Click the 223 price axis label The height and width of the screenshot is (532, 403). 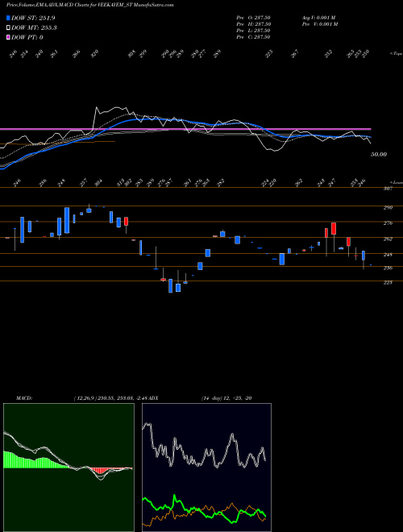(x=388, y=282)
